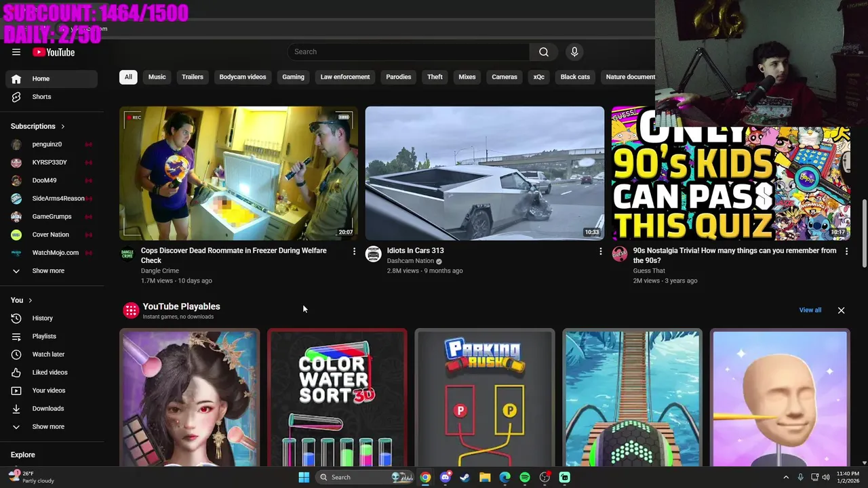The width and height of the screenshot is (868, 488).
Task: Select the Gaming filter chip
Action: 293,77
